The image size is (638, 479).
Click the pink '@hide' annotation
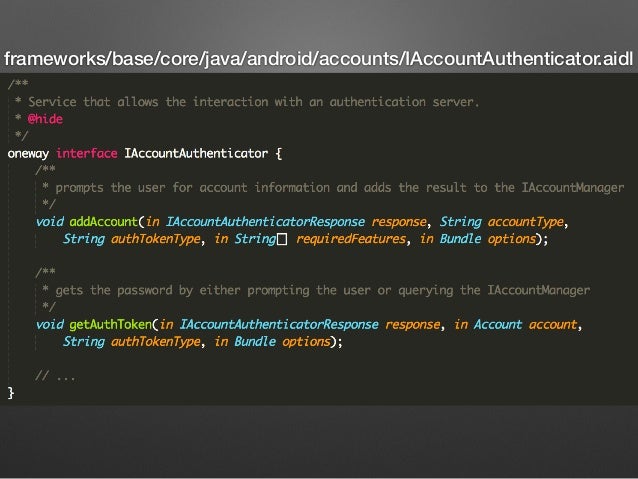(45, 119)
